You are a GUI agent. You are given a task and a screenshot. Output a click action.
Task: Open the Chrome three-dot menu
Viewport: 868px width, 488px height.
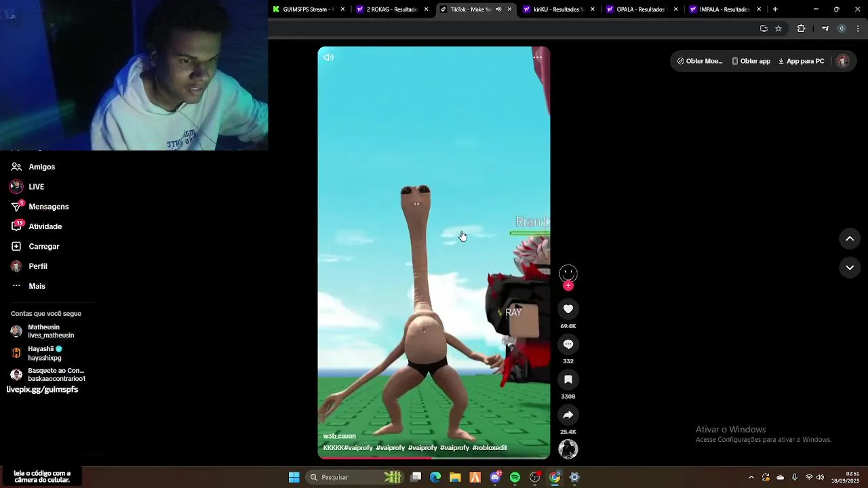(x=858, y=28)
